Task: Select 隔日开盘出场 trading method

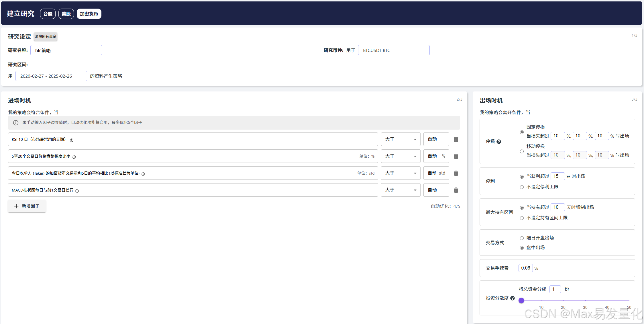Action: (522, 238)
